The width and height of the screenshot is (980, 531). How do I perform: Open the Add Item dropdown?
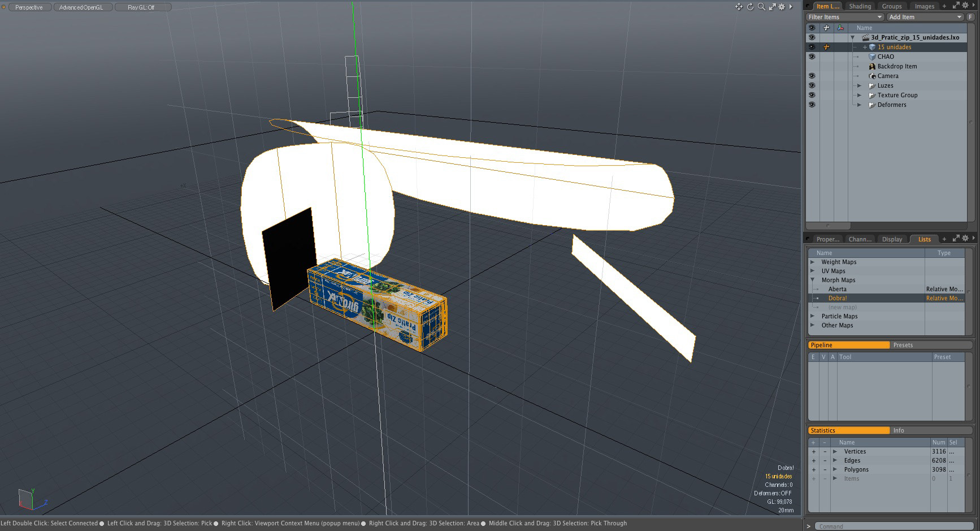pos(925,17)
